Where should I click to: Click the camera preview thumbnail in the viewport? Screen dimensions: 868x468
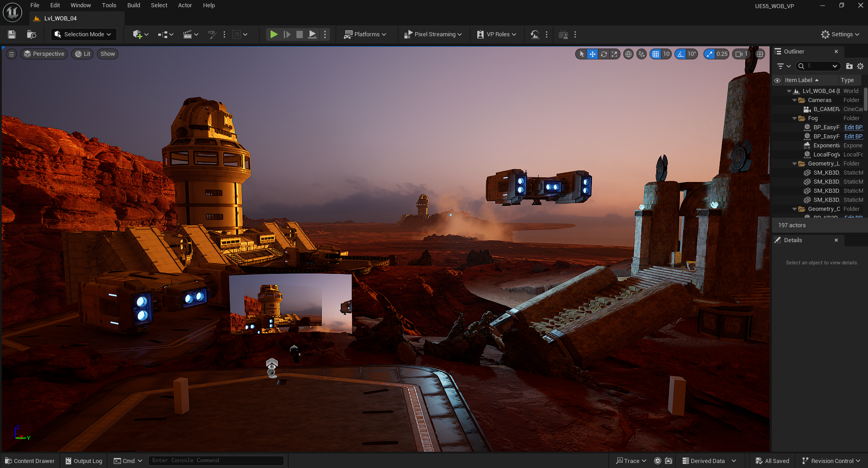[x=290, y=303]
